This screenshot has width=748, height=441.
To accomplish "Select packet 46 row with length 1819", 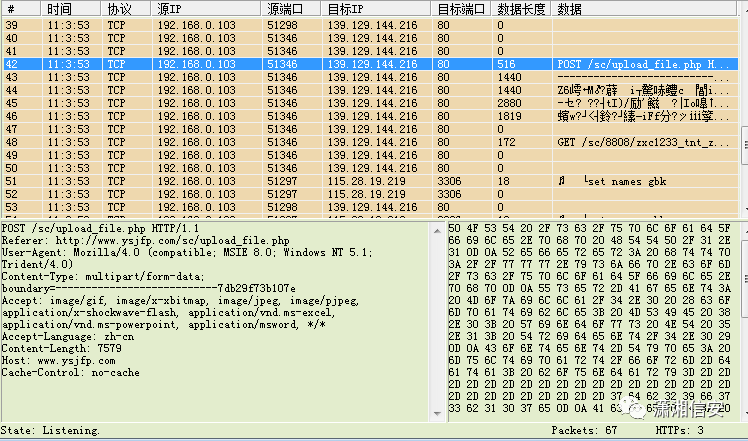I will (370, 116).
